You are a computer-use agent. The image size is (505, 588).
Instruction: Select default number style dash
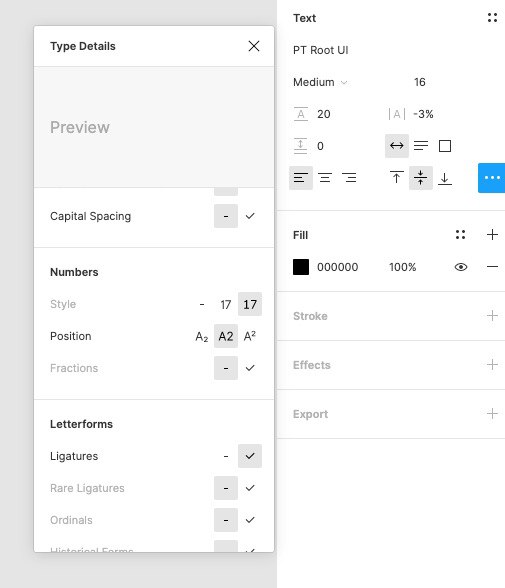[202, 304]
